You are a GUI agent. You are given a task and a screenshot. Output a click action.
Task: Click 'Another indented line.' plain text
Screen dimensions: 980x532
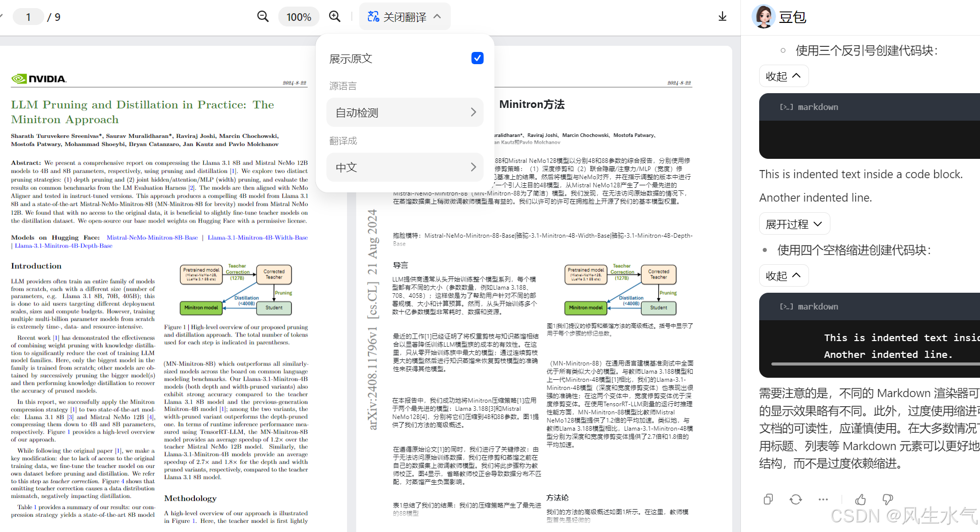[x=816, y=198]
